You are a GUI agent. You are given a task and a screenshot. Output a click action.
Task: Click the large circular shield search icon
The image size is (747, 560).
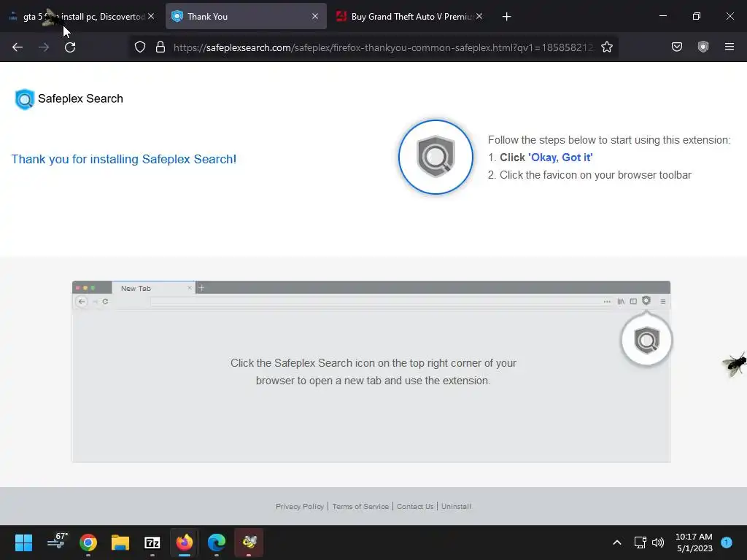coord(436,157)
